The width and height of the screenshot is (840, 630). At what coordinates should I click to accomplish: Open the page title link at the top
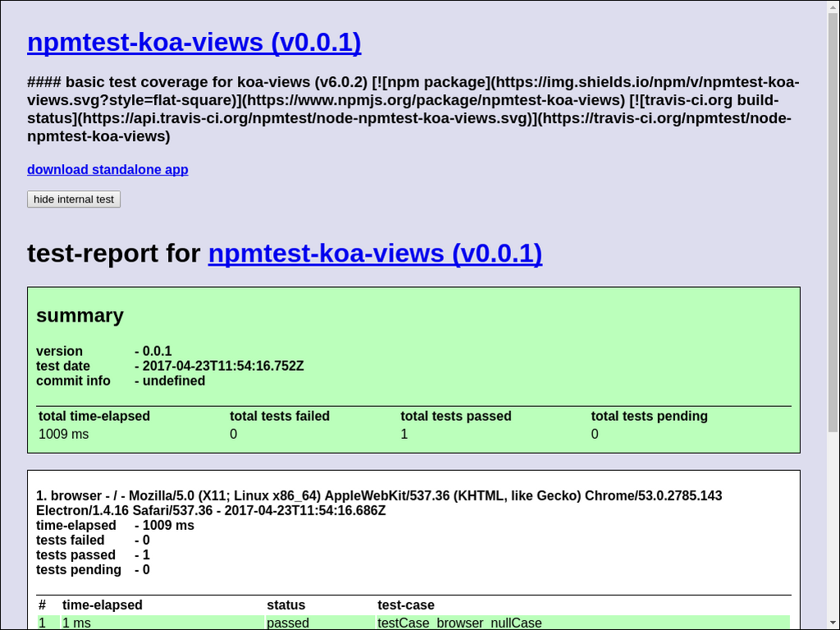194,42
